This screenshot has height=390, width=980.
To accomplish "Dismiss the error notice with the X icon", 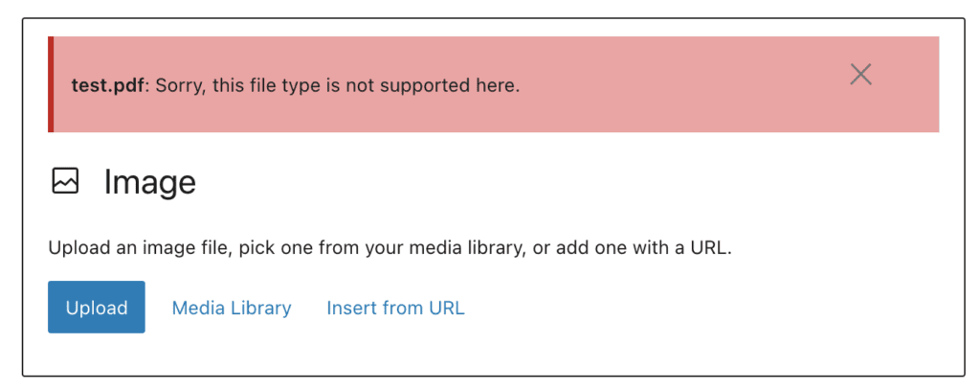I will [x=860, y=75].
